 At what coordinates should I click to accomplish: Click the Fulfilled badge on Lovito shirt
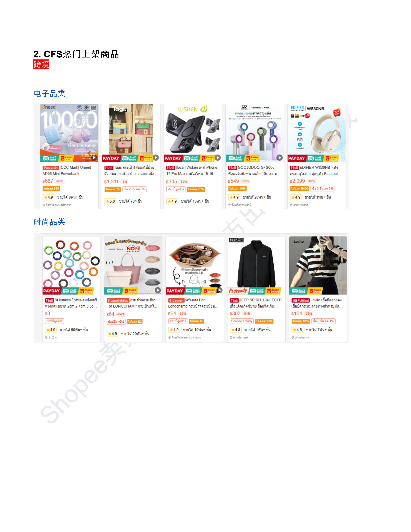(x=301, y=301)
